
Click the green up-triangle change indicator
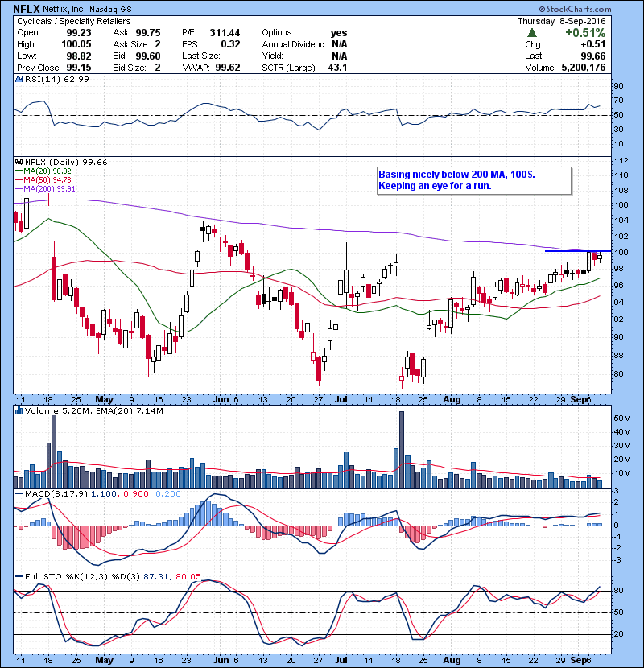point(531,33)
